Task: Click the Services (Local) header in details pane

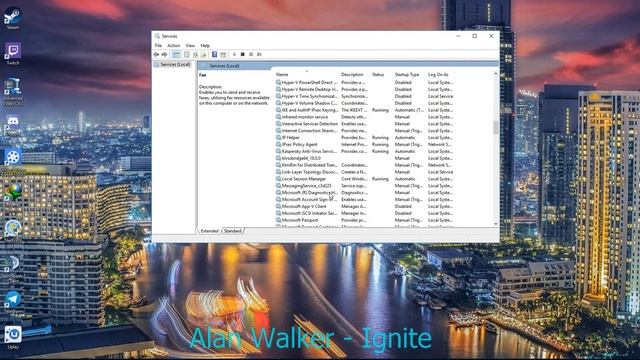Action: (224, 66)
